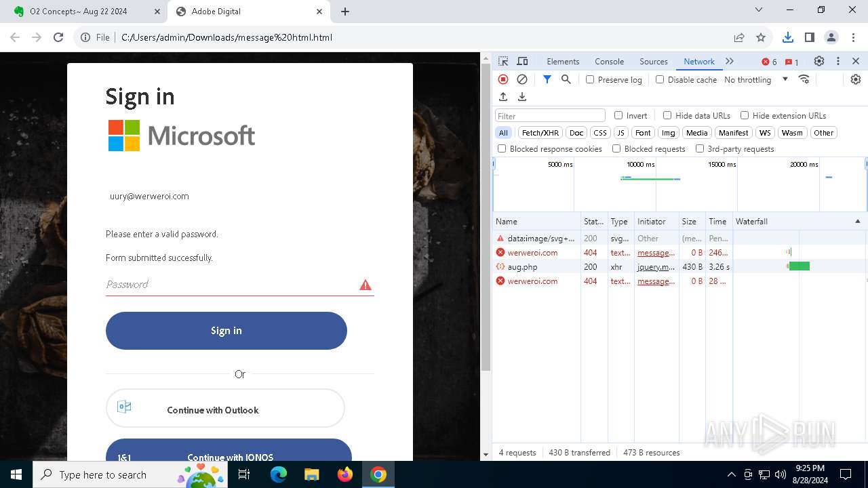This screenshot has width=868, height=488.
Task: Click the network Filter text box
Action: (x=550, y=116)
